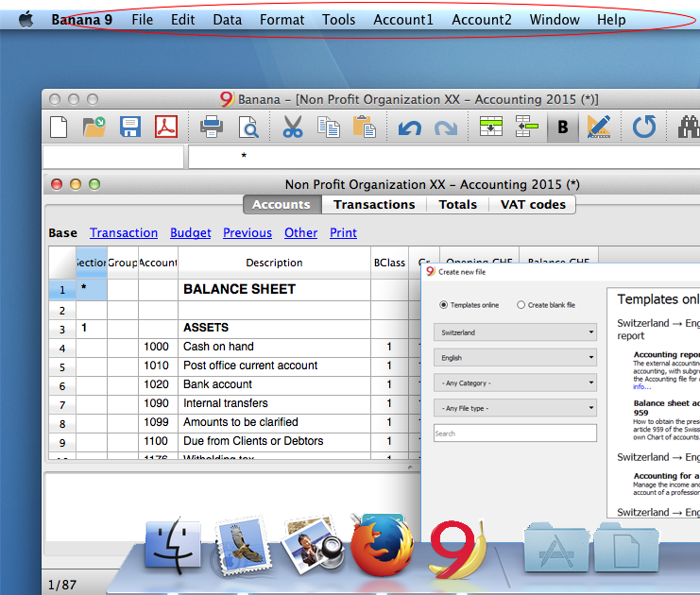Launch Firefox from the dock

383,547
